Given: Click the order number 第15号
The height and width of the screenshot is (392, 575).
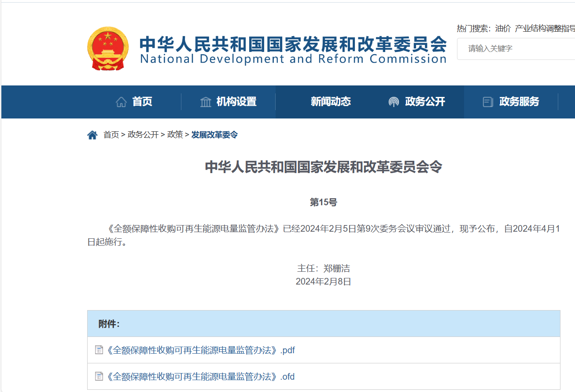Looking at the screenshot, I should coord(324,202).
